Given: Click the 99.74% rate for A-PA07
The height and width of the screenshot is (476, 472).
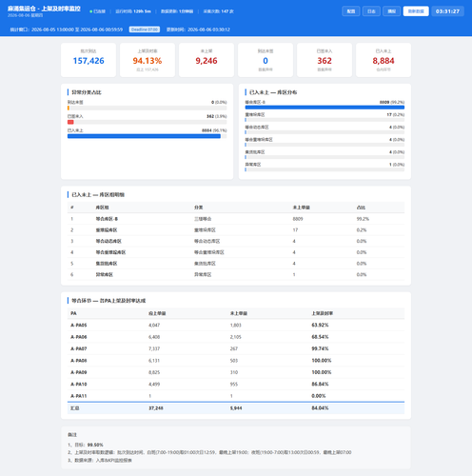Looking at the screenshot, I should point(320,348).
